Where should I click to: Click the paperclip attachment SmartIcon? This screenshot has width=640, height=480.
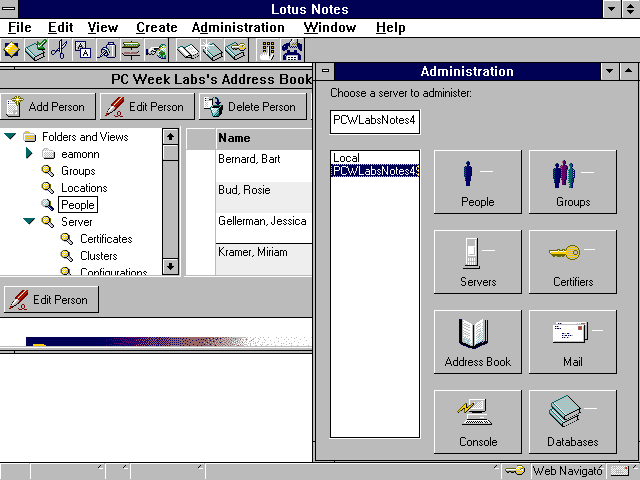107,50
